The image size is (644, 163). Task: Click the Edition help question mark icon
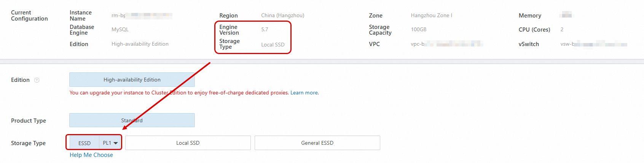coord(37,80)
